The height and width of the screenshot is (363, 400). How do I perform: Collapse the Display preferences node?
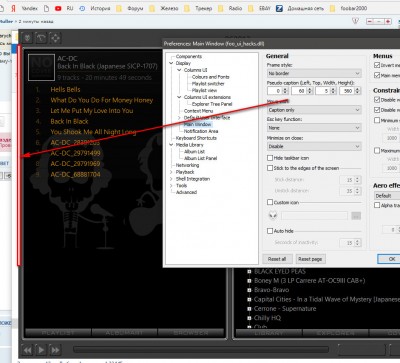point(171,63)
